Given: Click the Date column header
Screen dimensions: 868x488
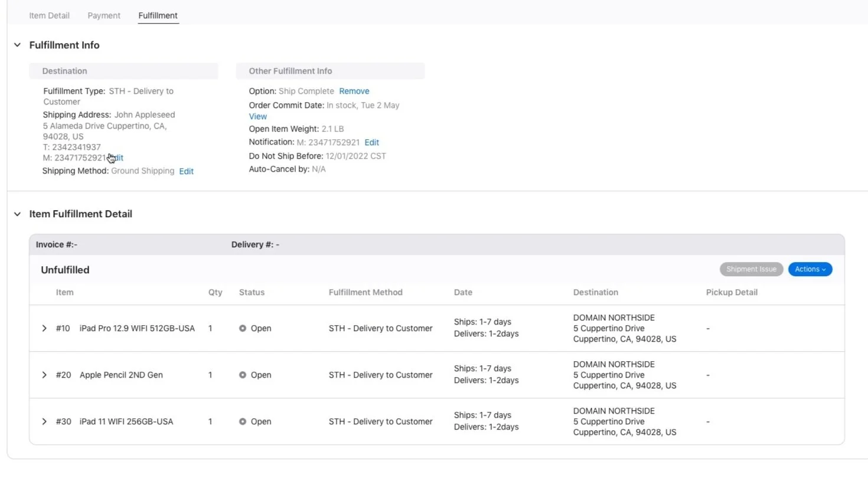Looking at the screenshot, I should (463, 292).
